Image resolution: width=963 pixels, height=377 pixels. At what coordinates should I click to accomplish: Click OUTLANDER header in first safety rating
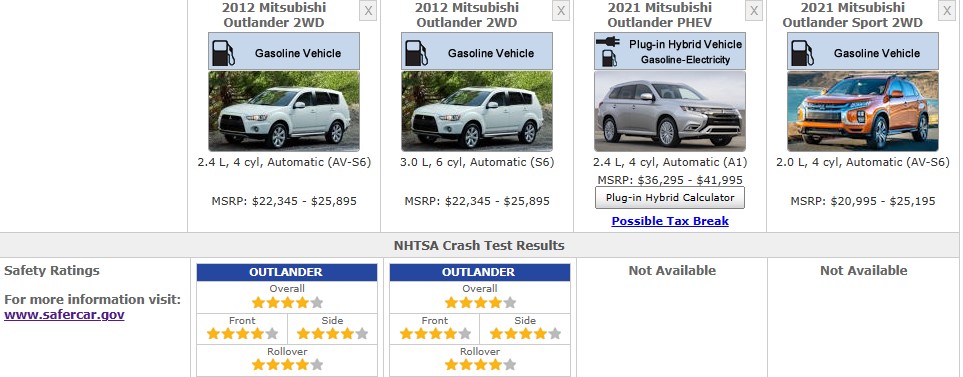point(286,272)
